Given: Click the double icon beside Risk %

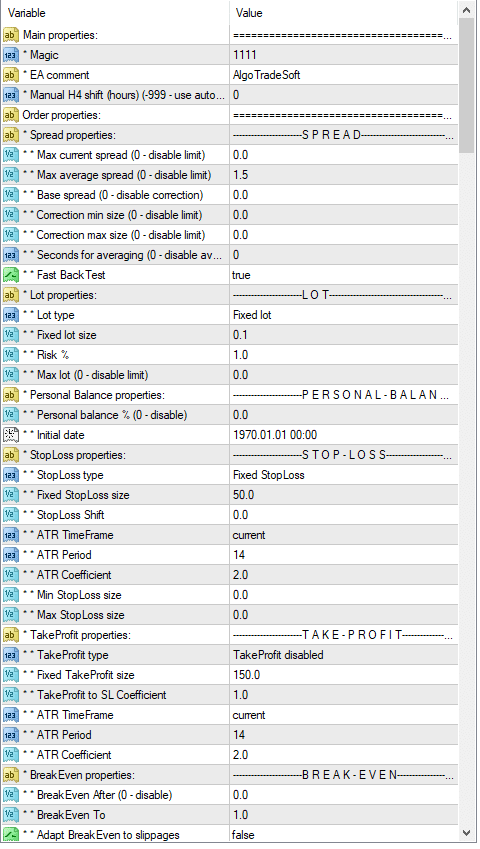Looking at the screenshot, I should click(11, 355).
